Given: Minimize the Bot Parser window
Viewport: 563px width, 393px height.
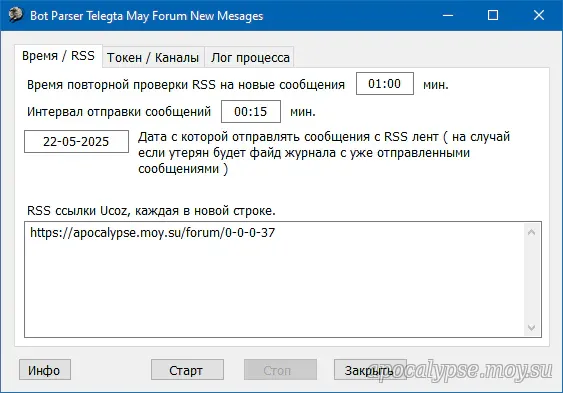Looking at the screenshot, I should click(x=448, y=15).
